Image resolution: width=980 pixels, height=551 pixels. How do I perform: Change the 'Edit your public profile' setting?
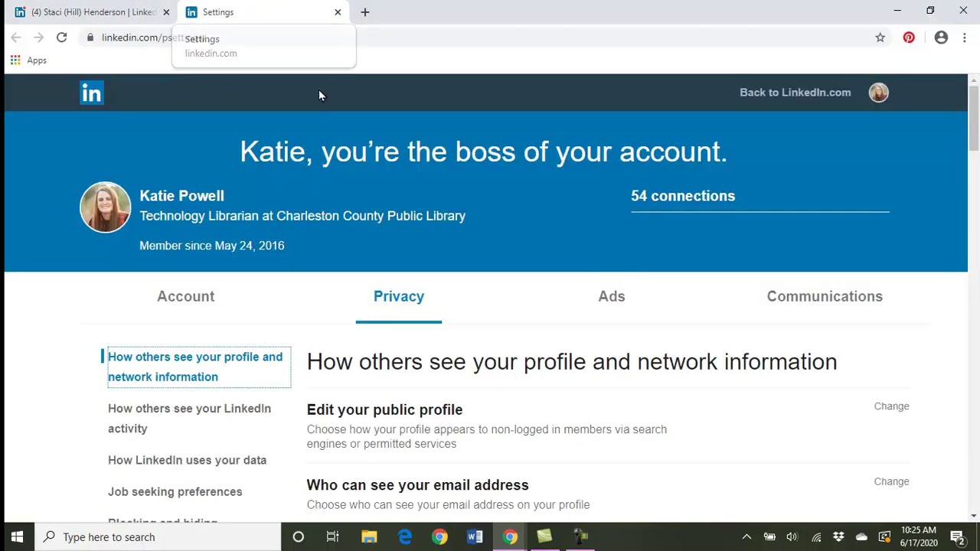891,406
